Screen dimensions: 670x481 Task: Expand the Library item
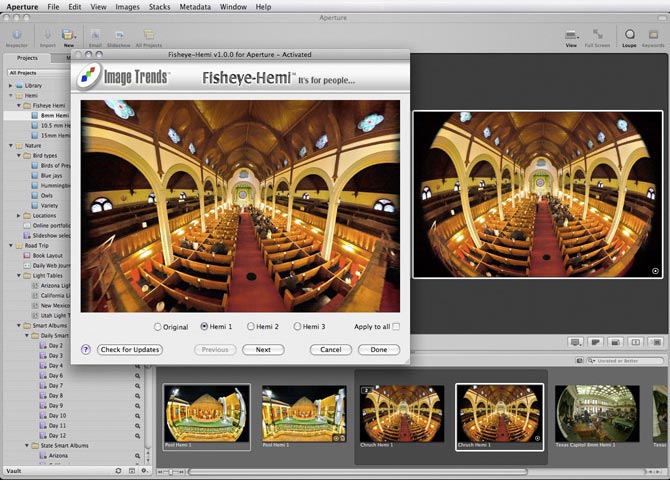[12, 86]
